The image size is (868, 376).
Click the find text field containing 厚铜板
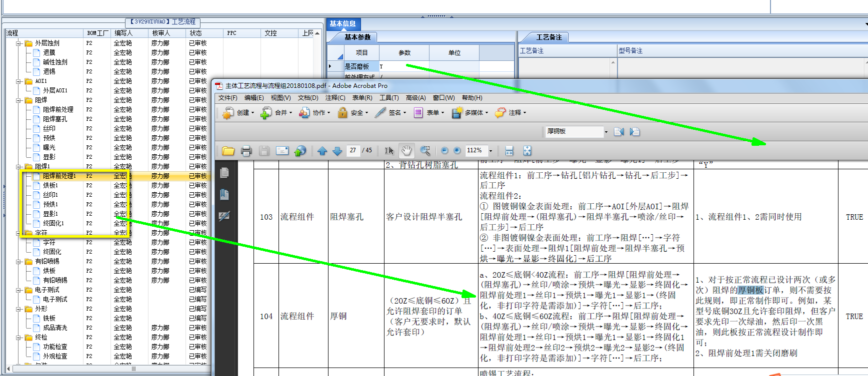(x=574, y=132)
